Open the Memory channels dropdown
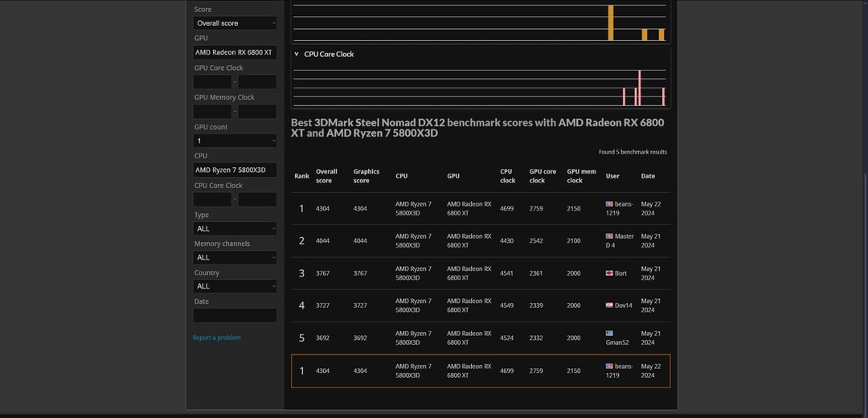Screen dimensions: 868x418 click(235, 257)
